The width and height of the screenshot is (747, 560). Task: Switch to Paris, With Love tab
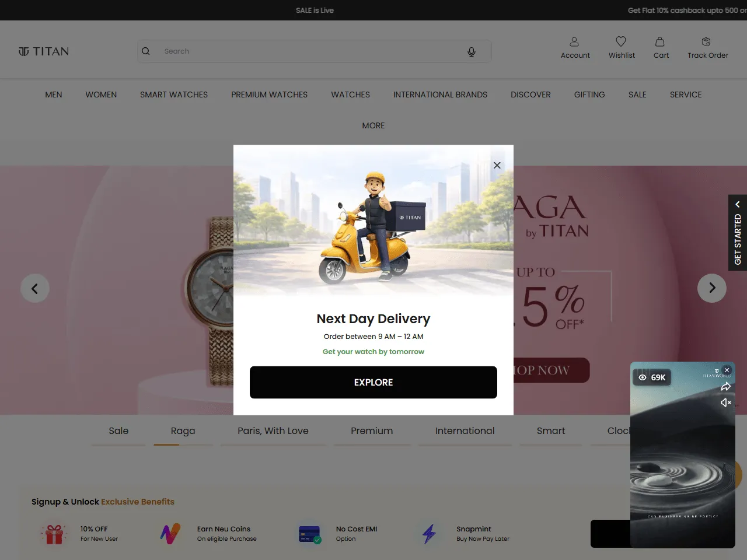(x=273, y=431)
